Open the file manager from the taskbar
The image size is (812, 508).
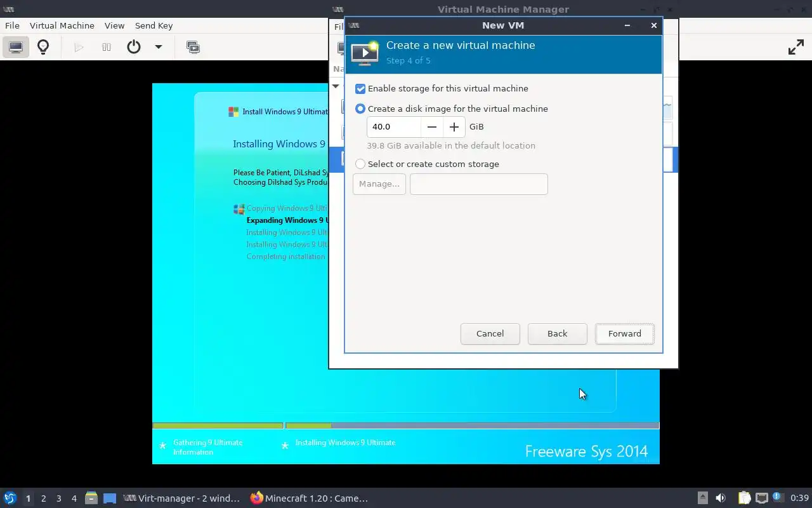point(91,498)
